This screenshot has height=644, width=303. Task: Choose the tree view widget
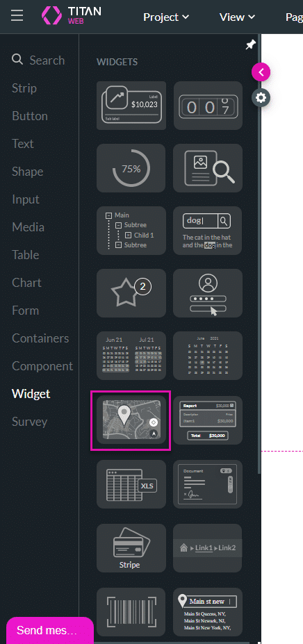(x=131, y=231)
